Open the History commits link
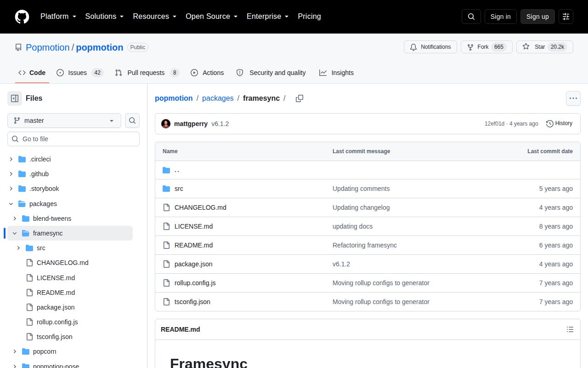 pyautogui.click(x=559, y=123)
